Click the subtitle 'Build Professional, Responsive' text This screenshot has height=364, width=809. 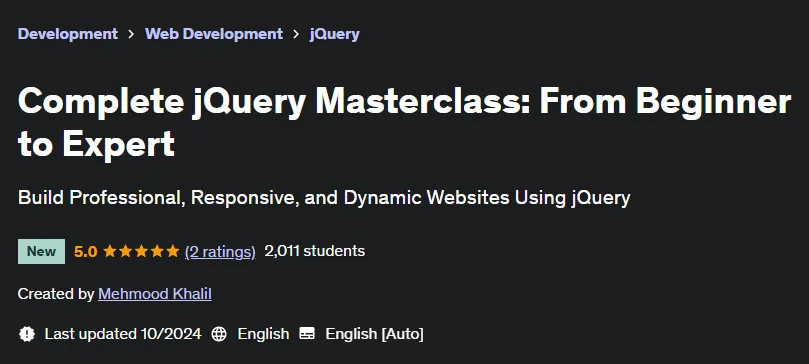tap(324, 198)
